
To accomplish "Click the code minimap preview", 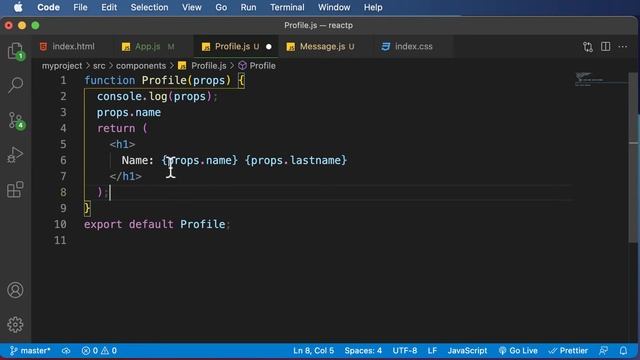I will coord(601,79).
